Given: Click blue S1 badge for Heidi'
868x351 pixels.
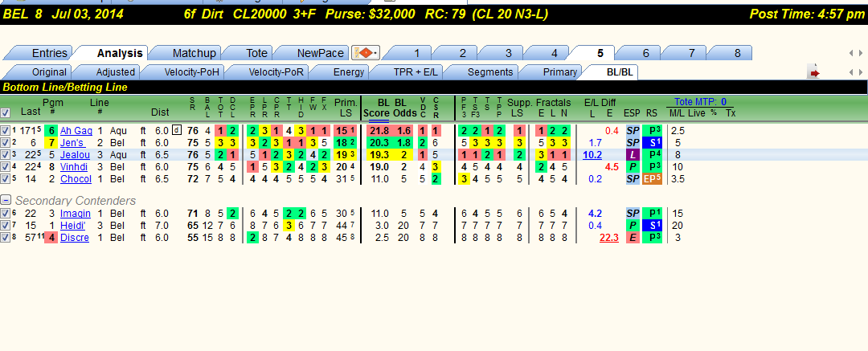Looking at the screenshot, I should (x=652, y=226).
